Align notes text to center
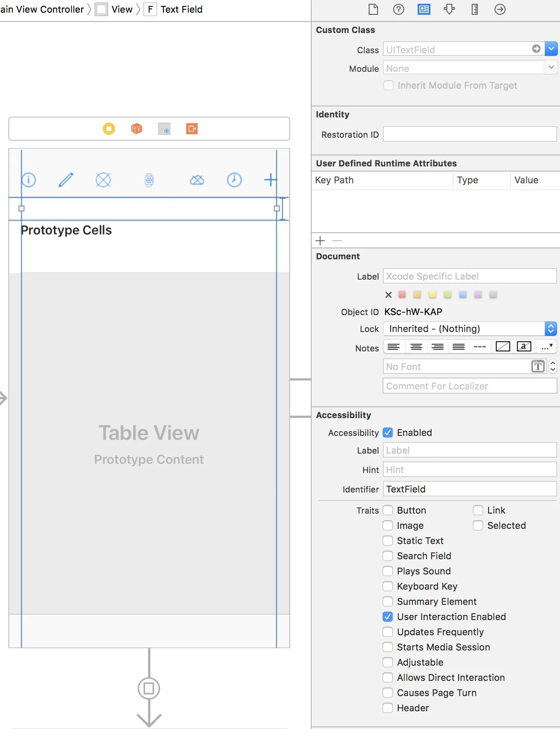 [416, 347]
